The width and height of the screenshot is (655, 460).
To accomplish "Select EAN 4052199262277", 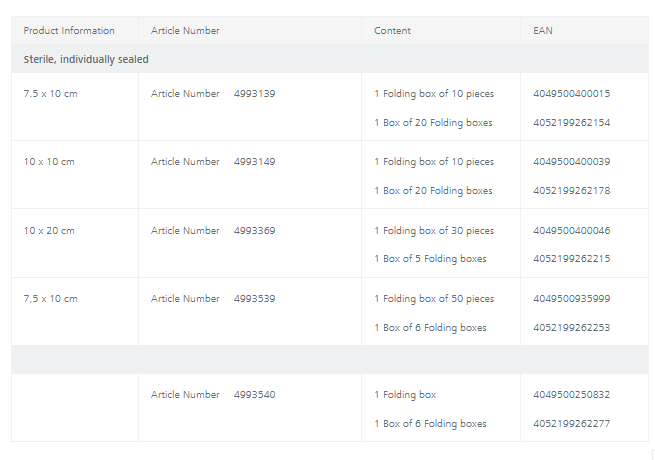I will pyautogui.click(x=571, y=424).
